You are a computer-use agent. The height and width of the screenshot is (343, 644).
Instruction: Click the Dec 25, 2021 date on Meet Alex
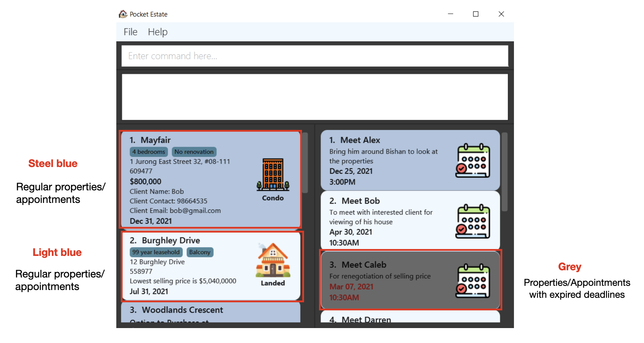point(351,171)
